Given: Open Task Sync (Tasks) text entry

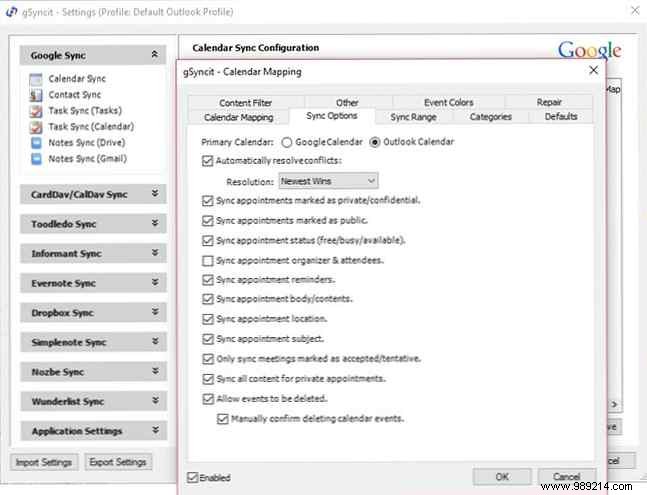Looking at the screenshot, I should (x=85, y=111).
